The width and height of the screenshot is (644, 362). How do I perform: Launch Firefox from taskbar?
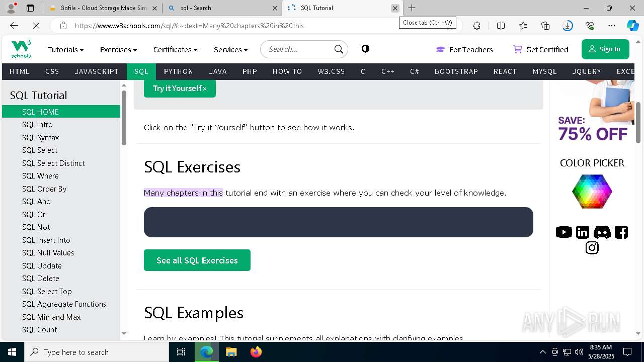[x=256, y=352]
